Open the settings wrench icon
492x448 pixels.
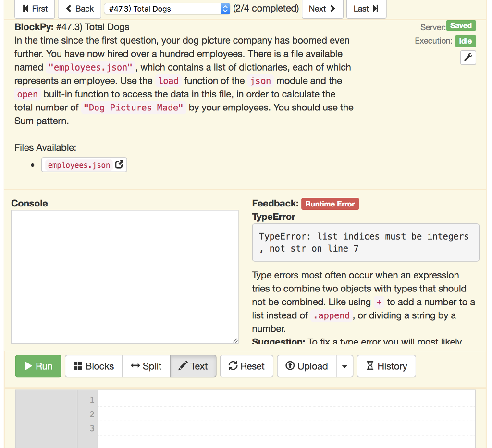(x=467, y=57)
